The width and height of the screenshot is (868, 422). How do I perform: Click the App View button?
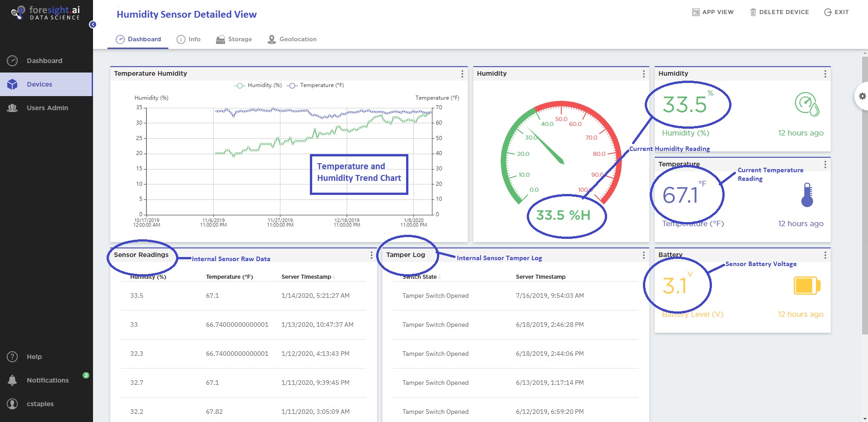tap(713, 12)
